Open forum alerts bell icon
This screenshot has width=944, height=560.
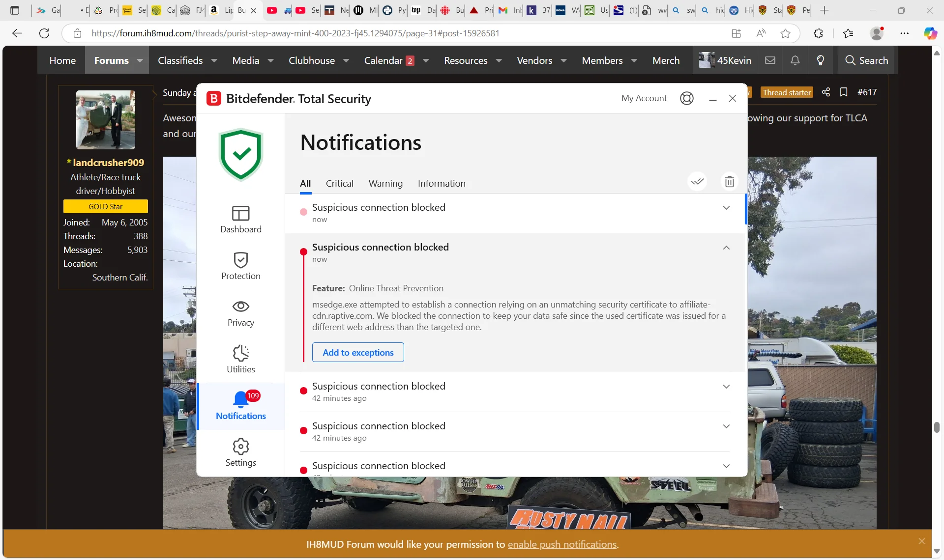795,60
